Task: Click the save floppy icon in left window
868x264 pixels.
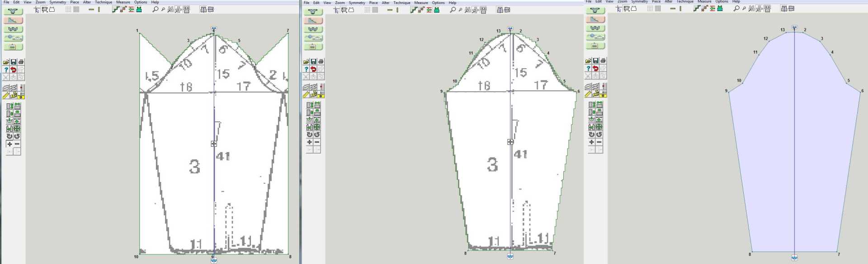Action: click(x=14, y=62)
